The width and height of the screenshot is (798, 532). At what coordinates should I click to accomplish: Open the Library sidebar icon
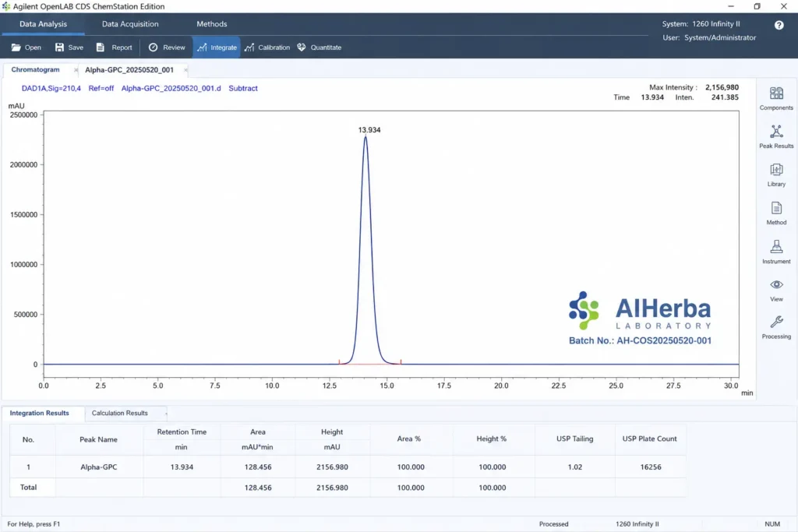[776, 174]
